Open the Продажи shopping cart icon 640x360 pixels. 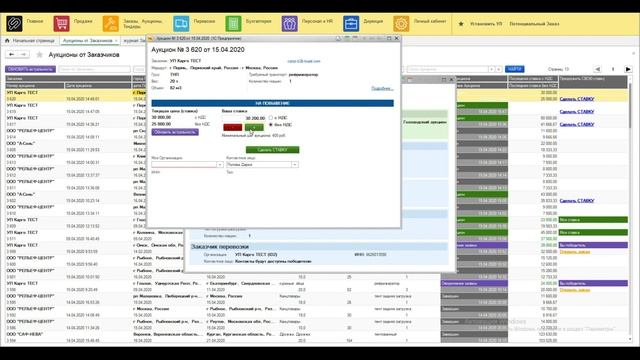61,24
